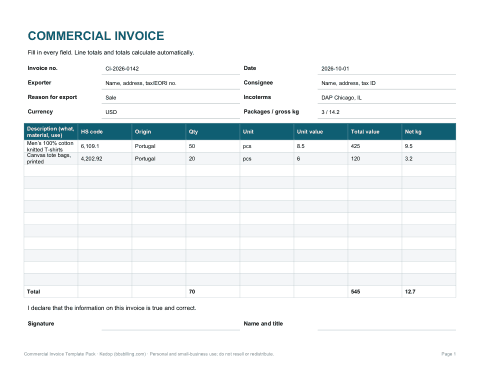Viewport: 480px width, 371px height.
Task: Click net kg 9.5 in the T-shirts row
Action: pos(429,146)
